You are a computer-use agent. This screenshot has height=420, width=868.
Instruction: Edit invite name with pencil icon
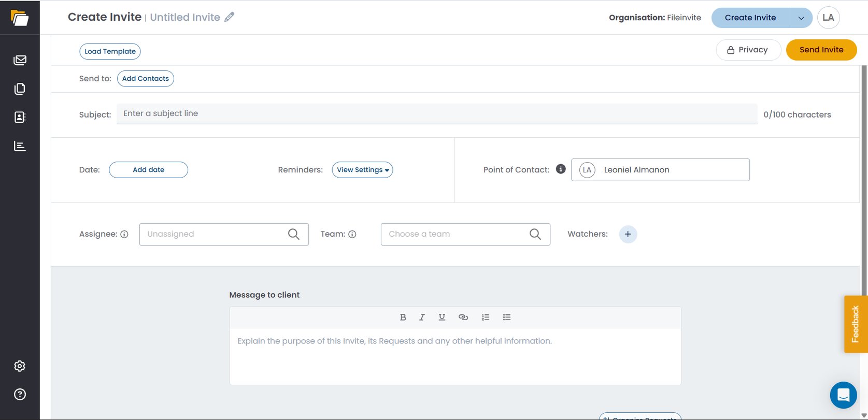[x=230, y=17]
